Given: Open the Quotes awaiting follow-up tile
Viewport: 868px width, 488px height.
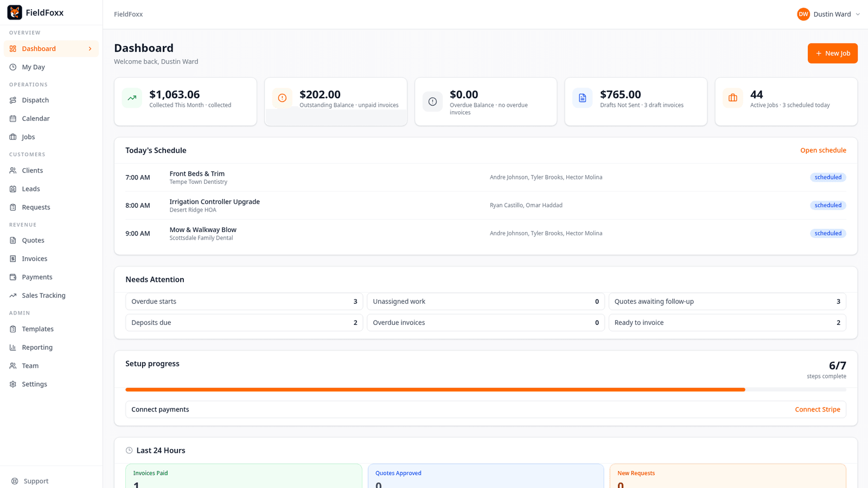Looking at the screenshot, I should (x=727, y=301).
